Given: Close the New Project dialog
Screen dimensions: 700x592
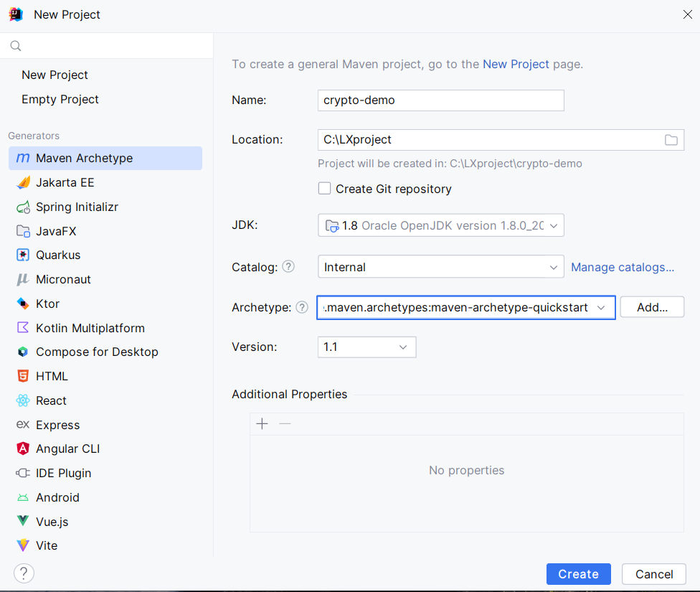Looking at the screenshot, I should pyautogui.click(x=688, y=14).
